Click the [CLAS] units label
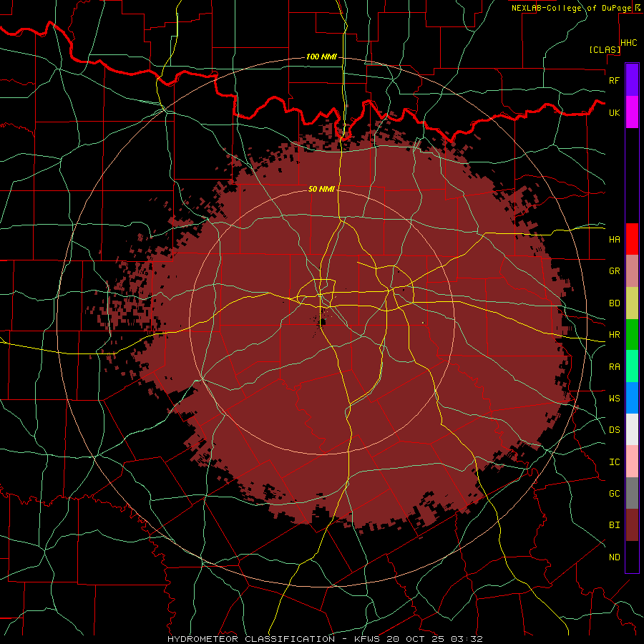The height and width of the screenshot is (644, 644). click(605, 49)
